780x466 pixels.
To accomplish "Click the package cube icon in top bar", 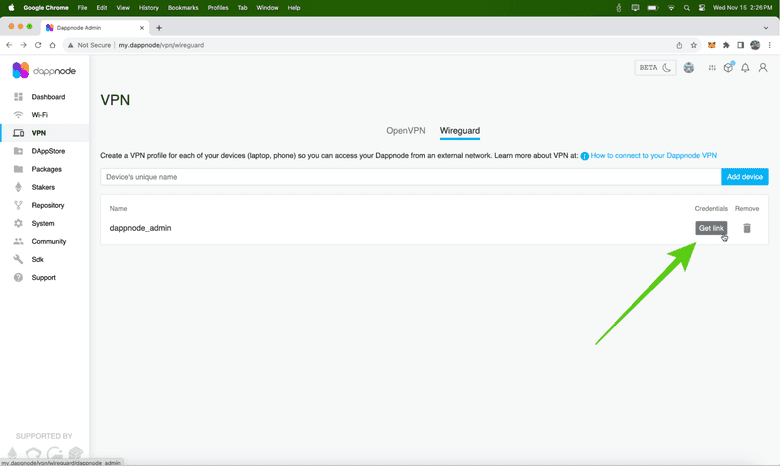I will [x=728, y=68].
